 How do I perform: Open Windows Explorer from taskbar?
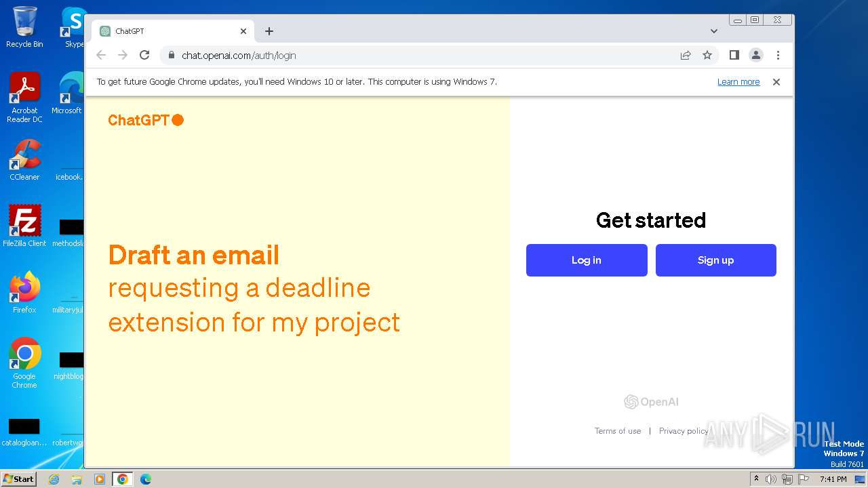click(77, 479)
